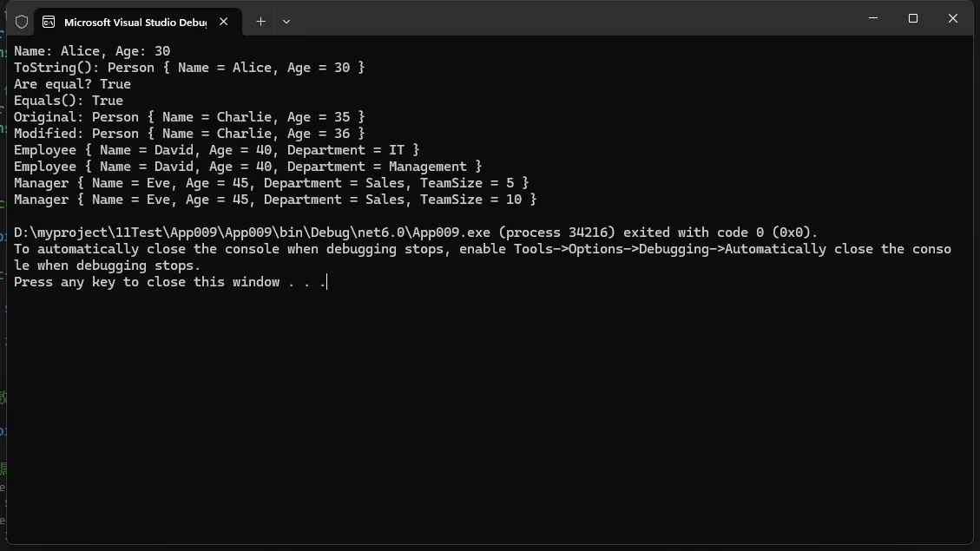This screenshot has height=551, width=980.
Task: Click 'Press any key to close this window' prompt
Action: (170, 282)
